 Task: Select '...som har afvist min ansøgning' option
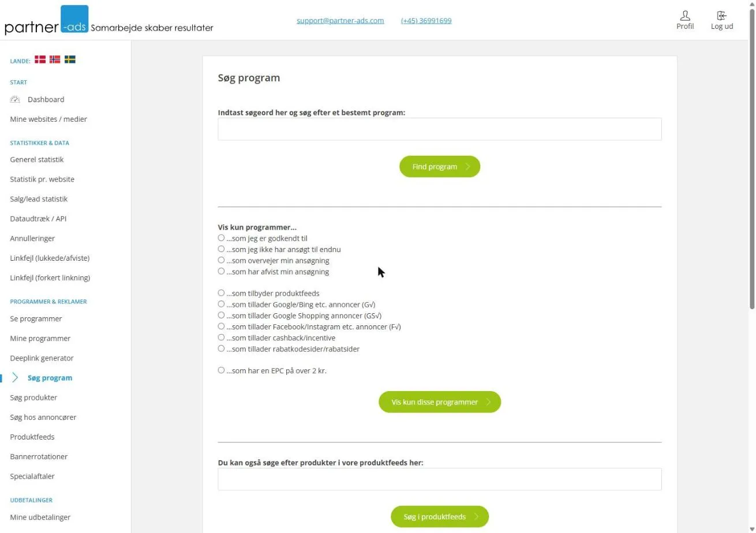tap(221, 271)
